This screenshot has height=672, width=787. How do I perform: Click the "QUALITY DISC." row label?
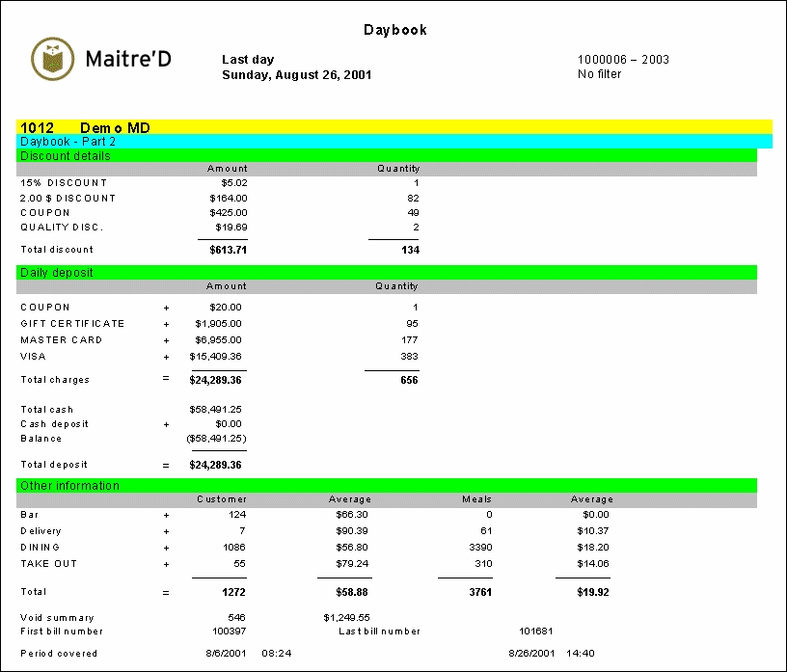click(62, 228)
